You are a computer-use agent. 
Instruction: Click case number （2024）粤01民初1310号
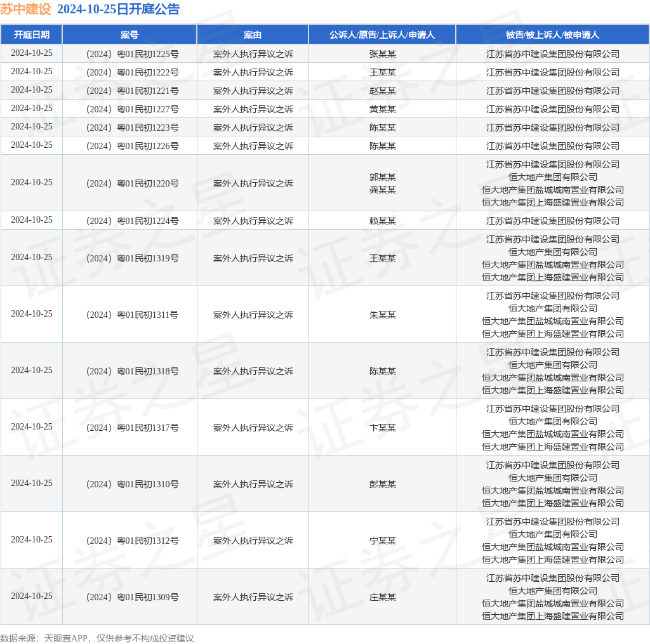132,484
